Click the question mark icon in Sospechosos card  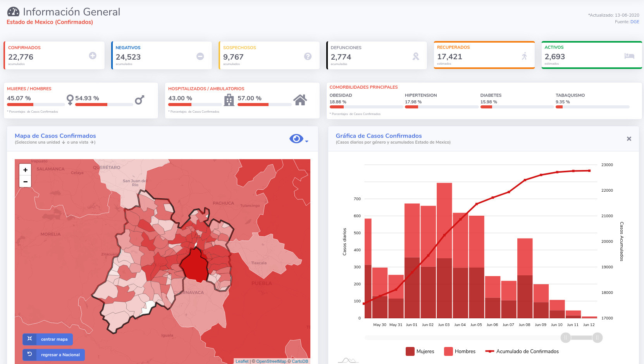point(308,56)
